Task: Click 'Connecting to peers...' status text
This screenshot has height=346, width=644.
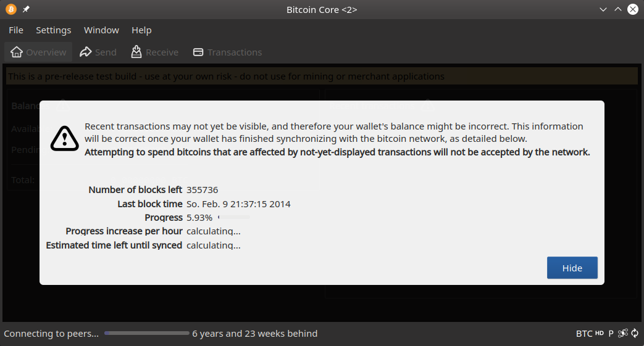Action: click(x=51, y=333)
